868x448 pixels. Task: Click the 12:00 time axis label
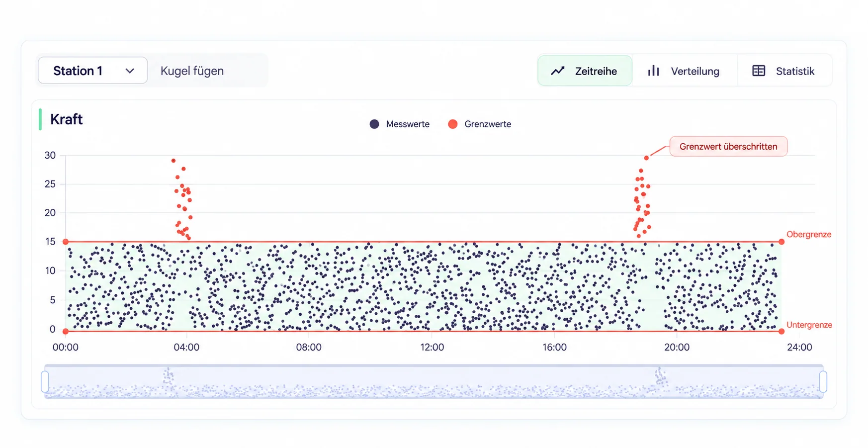pos(432,348)
